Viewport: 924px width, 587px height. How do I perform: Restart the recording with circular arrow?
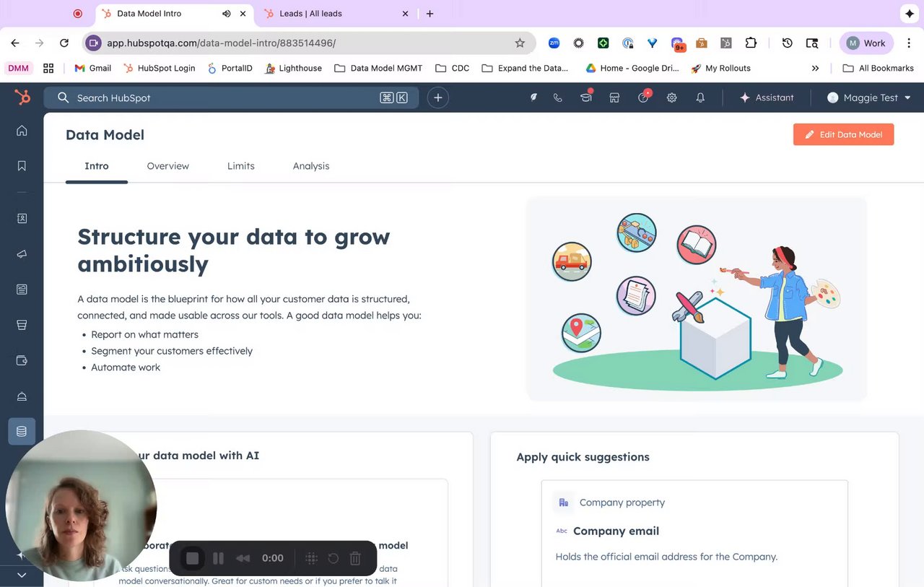tap(334, 558)
